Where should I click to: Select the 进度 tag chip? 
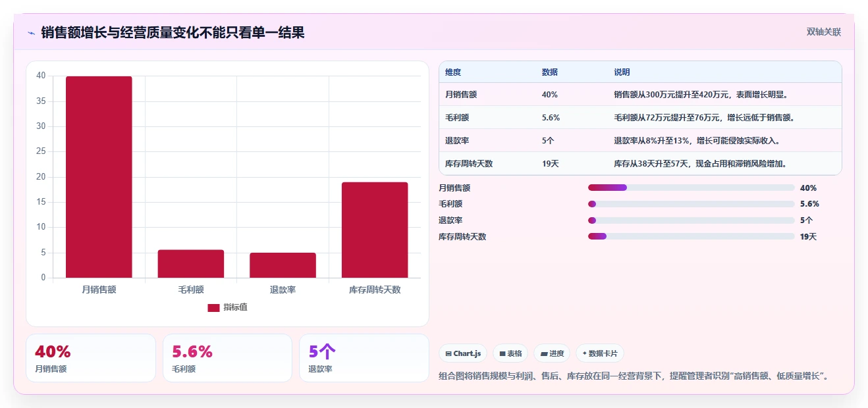[x=552, y=353]
